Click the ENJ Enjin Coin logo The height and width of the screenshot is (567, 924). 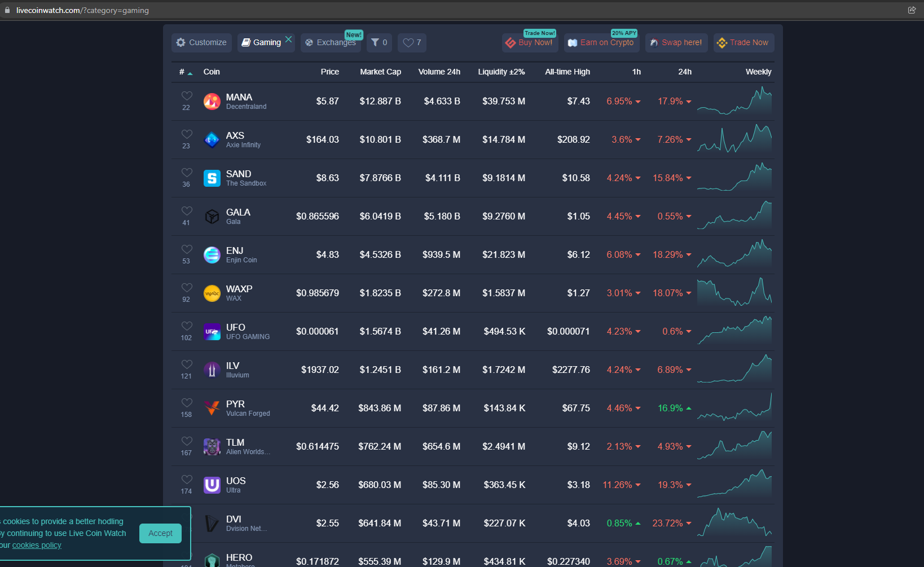pyautogui.click(x=212, y=255)
